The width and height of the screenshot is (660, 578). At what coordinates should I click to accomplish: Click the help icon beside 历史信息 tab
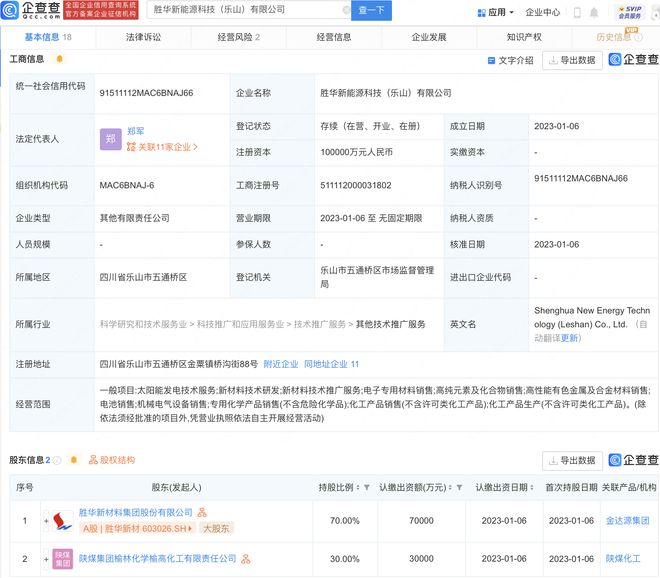[638, 37]
